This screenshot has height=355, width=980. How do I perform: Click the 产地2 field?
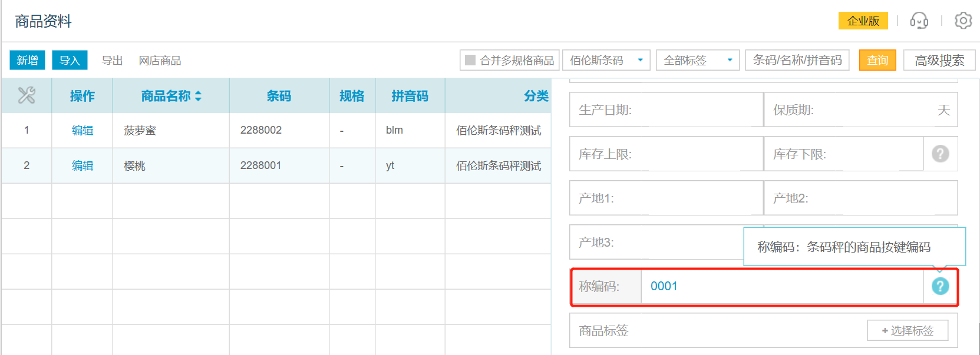(x=861, y=198)
